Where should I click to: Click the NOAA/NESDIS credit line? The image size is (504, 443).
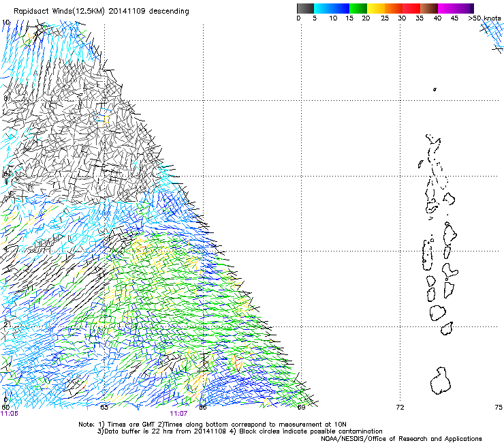(x=401, y=439)
